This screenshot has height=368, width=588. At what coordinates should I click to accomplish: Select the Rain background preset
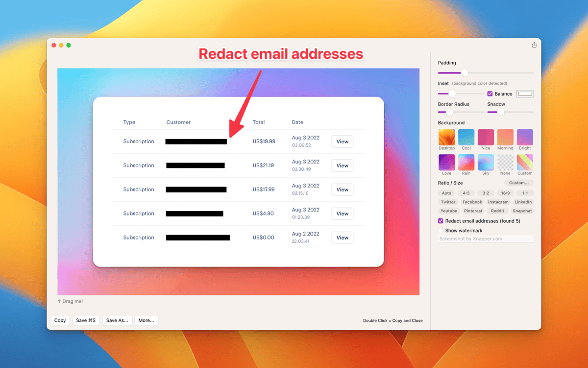tap(466, 162)
